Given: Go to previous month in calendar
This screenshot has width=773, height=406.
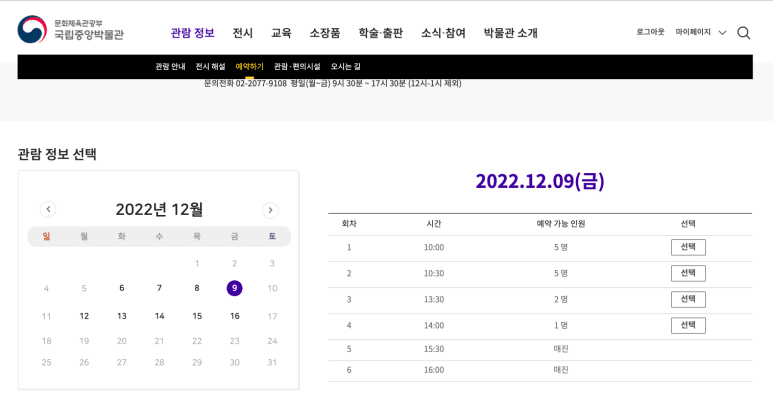Looking at the screenshot, I should [x=48, y=209].
